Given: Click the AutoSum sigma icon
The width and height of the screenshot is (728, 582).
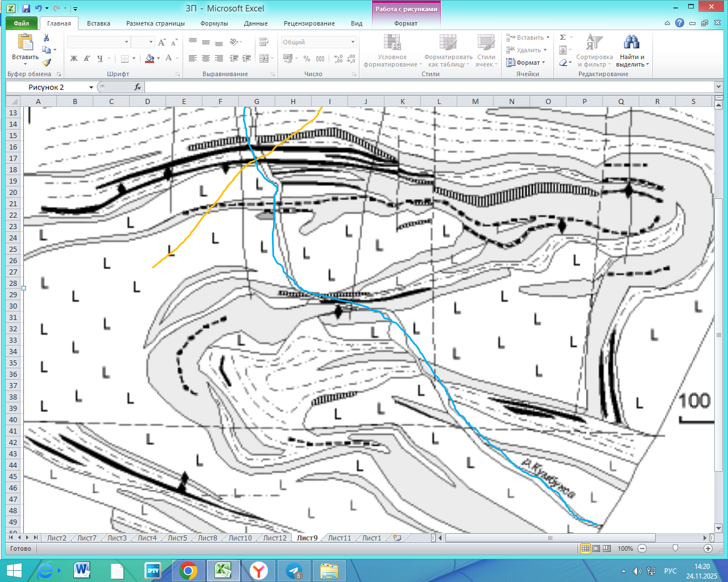Looking at the screenshot, I should pyautogui.click(x=562, y=38).
